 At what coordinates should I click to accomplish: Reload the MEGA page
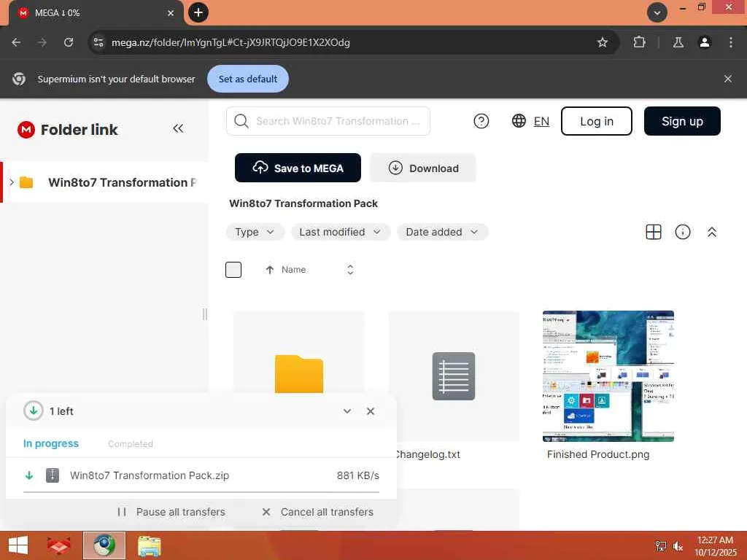(69, 42)
